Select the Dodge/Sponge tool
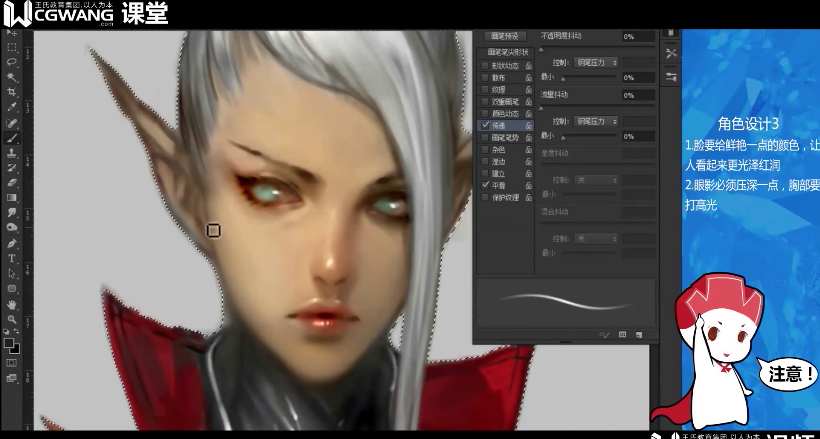Viewport: 820px width, 439px height. (12, 228)
